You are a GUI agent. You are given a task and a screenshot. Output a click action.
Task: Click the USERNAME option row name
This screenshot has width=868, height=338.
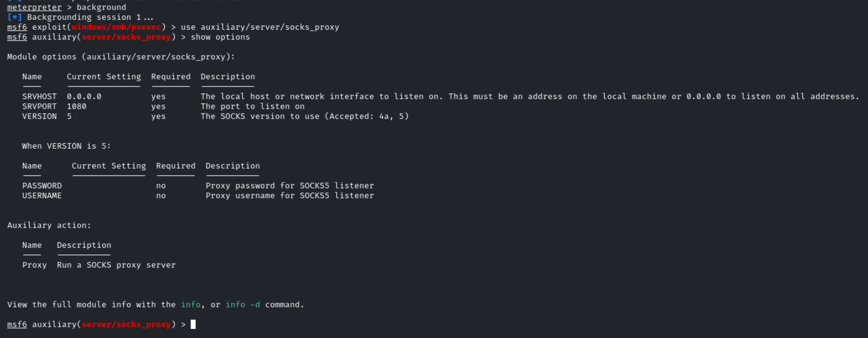42,195
